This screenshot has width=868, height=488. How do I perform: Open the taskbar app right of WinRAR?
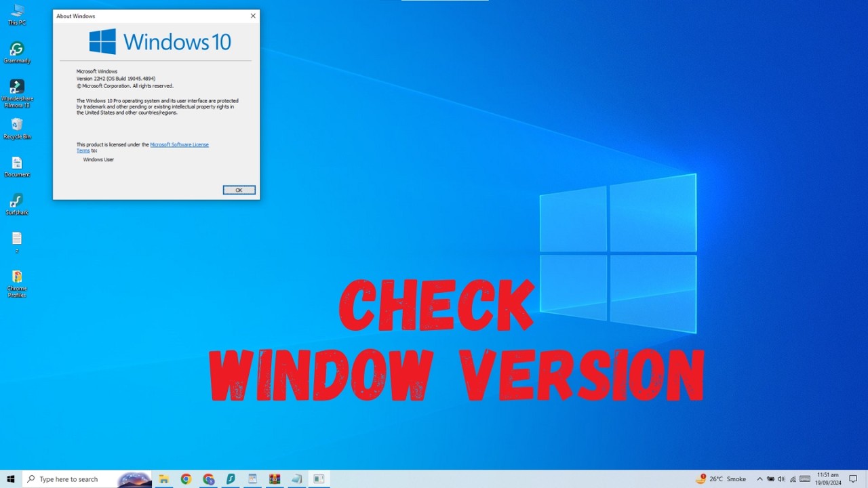pos(297,479)
